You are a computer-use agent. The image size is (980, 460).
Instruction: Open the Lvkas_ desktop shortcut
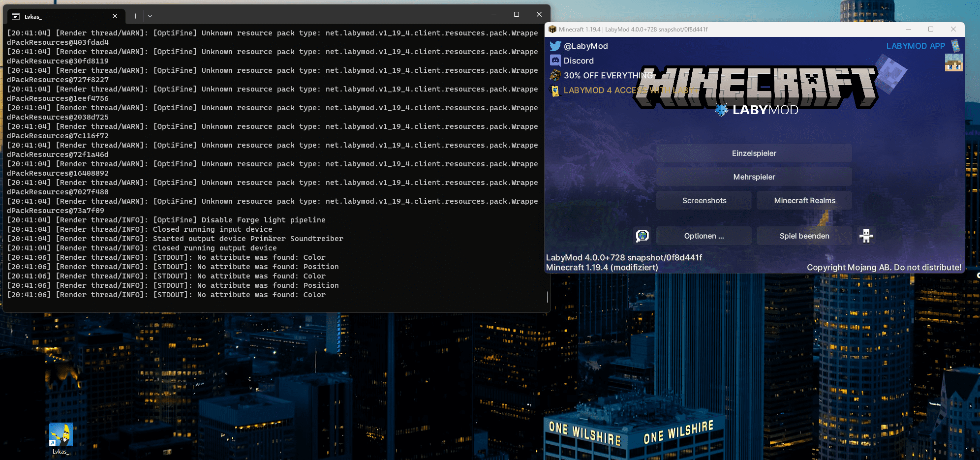point(60,435)
